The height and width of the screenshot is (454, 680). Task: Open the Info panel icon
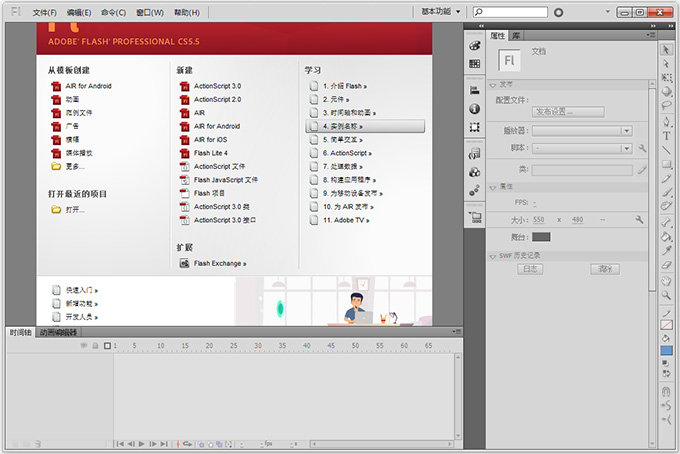pyautogui.click(x=475, y=108)
